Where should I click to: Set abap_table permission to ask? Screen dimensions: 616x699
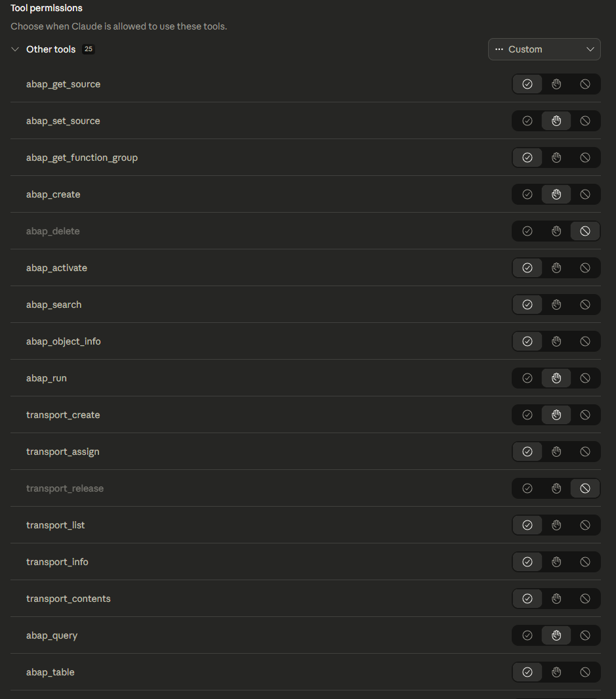tap(556, 672)
